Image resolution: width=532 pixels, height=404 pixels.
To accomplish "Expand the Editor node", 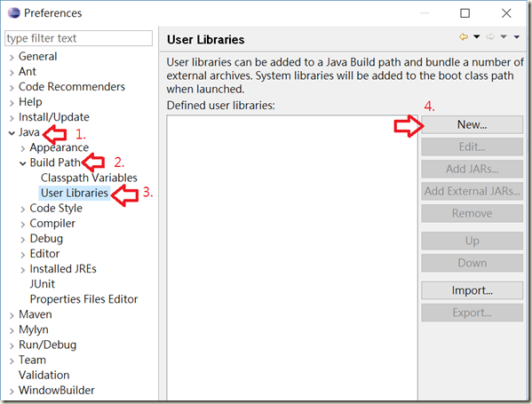I will coord(23,255).
